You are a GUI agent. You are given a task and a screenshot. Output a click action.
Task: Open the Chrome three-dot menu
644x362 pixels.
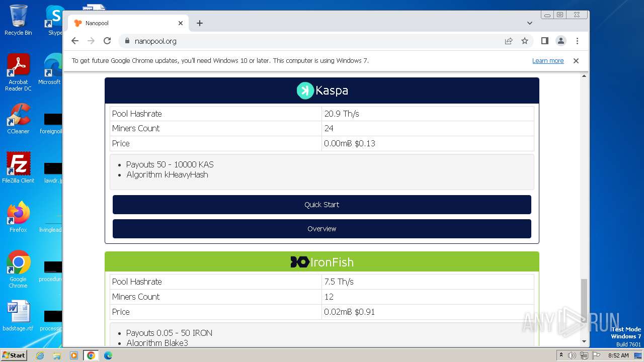tap(577, 41)
